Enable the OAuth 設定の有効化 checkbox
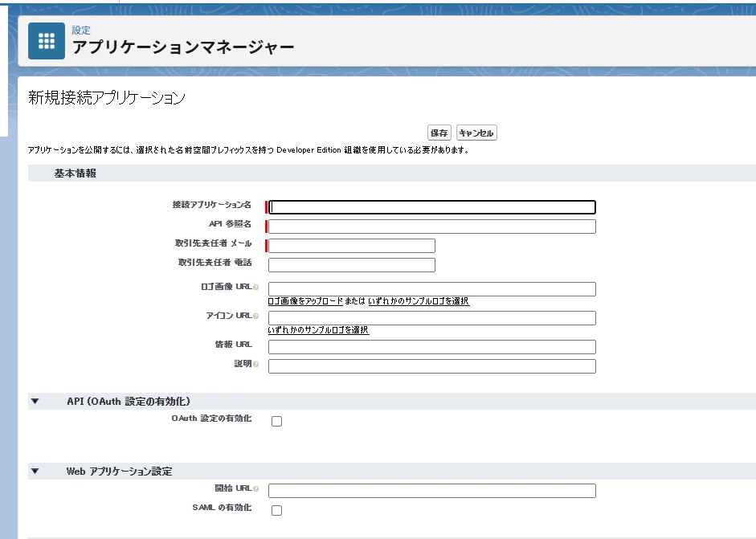The width and height of the screenshot is (756, 539). [x=276, y=422]
